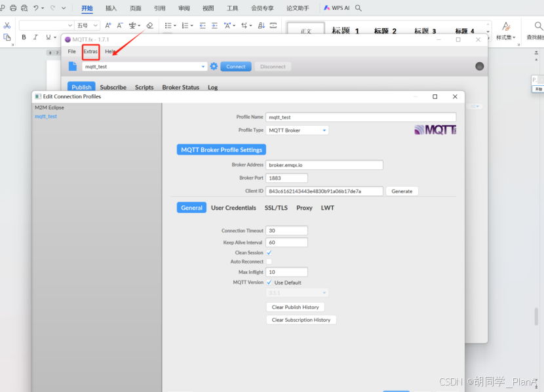Screen dimensions: 544x392
Task: Open the File menu in MQTT.fx
Action: (72, 51)
